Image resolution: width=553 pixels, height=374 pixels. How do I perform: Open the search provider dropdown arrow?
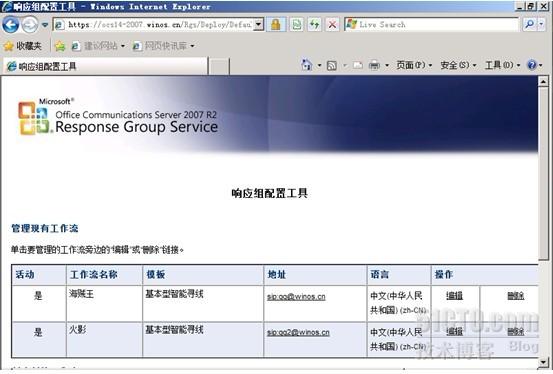pyautogui.click(x=541, y=24)
